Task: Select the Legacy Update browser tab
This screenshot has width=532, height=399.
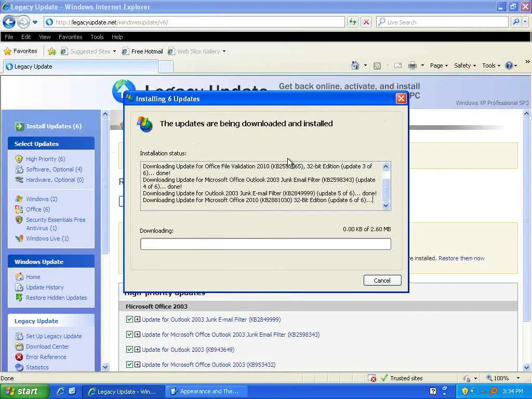Action: pos(80,66)
